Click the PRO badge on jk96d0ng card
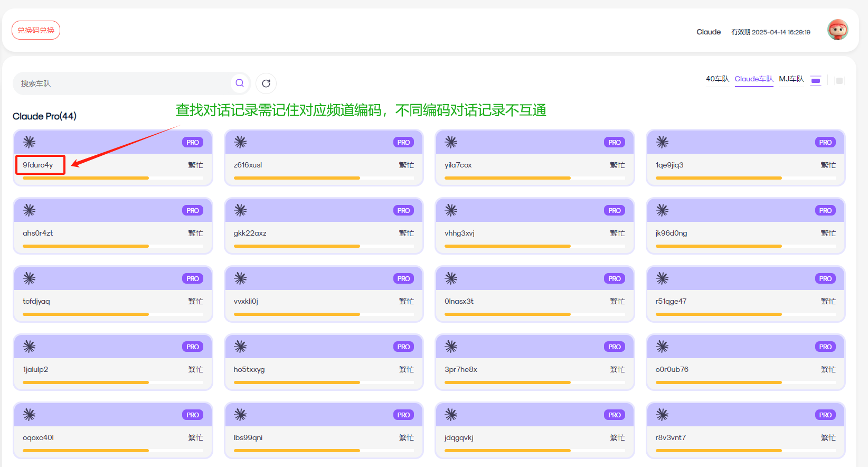Viewport: 868px width, 467px height. click(x=825, y=210)
